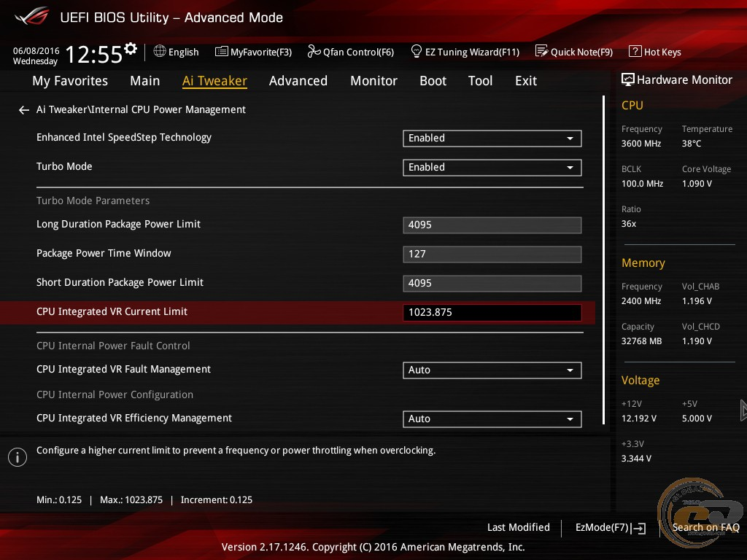Click the BCLK value 100.0 MHz

[642, 184]
